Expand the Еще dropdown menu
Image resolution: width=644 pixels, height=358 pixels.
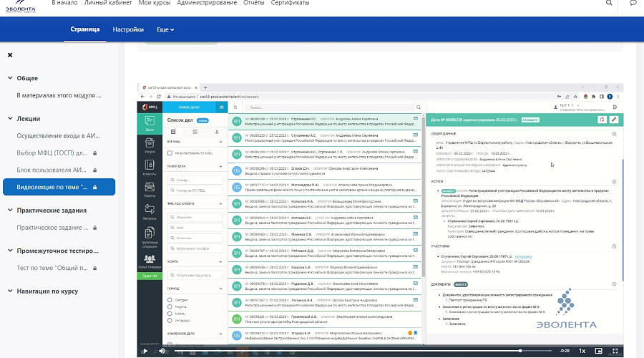(x=165, y=29)
